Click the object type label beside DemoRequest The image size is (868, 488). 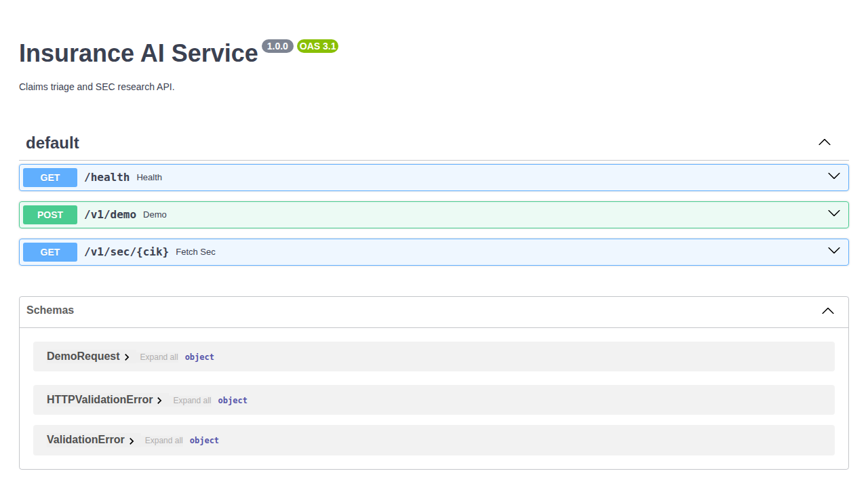pyautogui.click(x=199, y=357)
